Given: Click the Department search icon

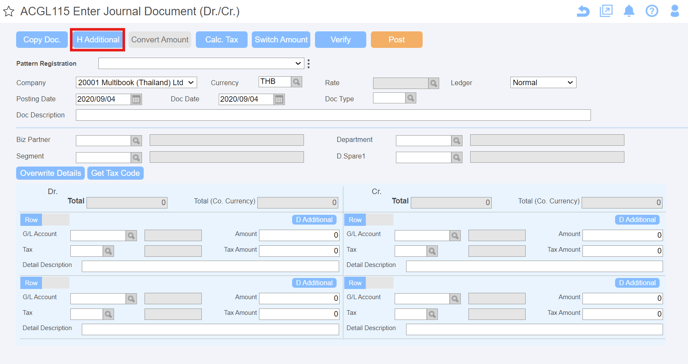Looking at the screenshot, I should (x=457, y=141).
